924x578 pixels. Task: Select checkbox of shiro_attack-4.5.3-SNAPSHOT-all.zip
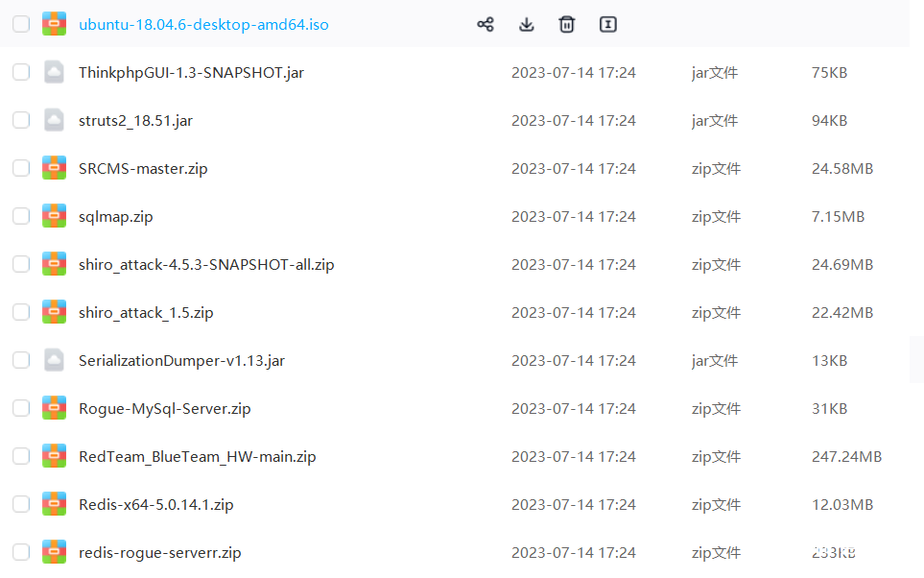(21, 264)
